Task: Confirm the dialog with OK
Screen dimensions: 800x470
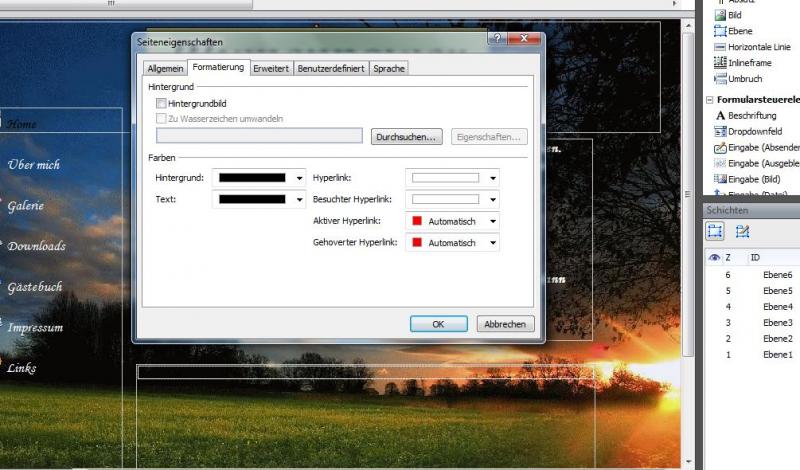Action: (x=438, y=324)
